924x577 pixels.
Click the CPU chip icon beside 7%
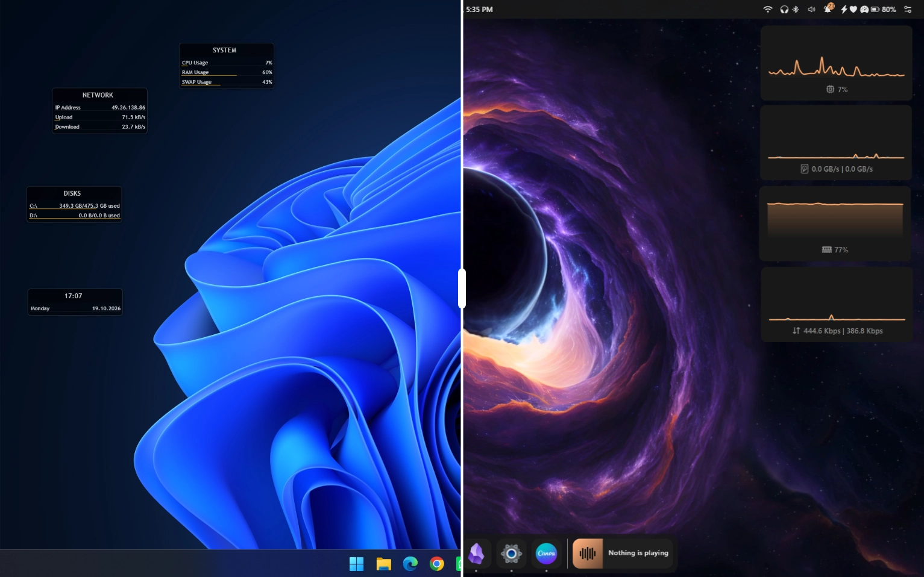(x=830, y=89)
